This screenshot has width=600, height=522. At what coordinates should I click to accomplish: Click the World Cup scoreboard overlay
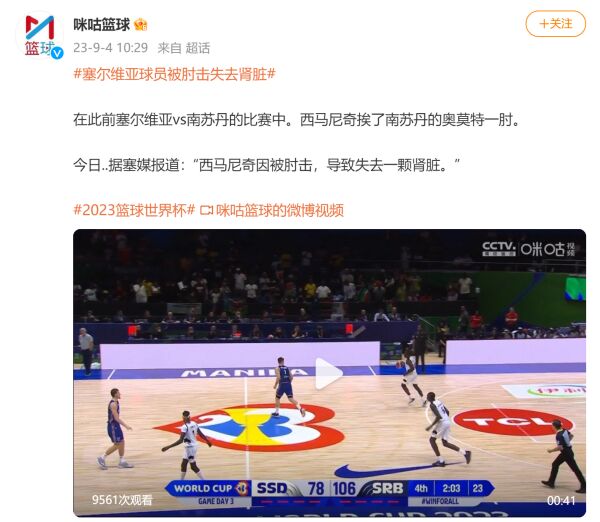330,492
